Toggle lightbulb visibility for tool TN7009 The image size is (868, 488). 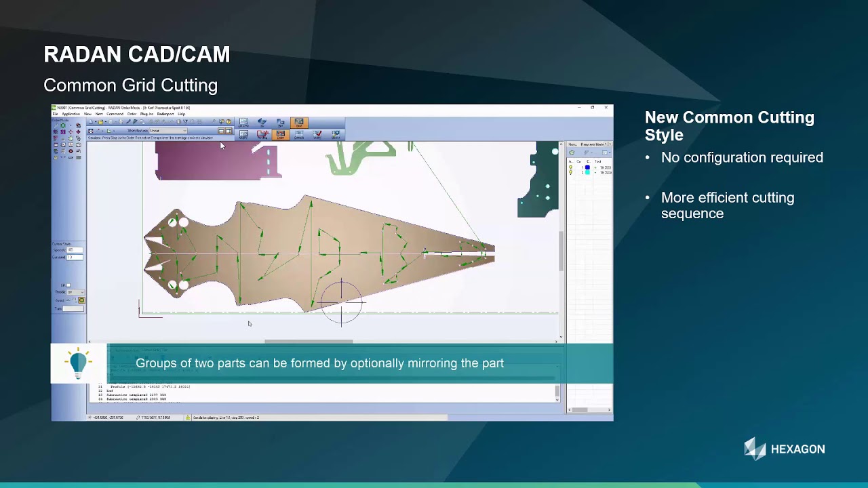(x=570, y=172)
